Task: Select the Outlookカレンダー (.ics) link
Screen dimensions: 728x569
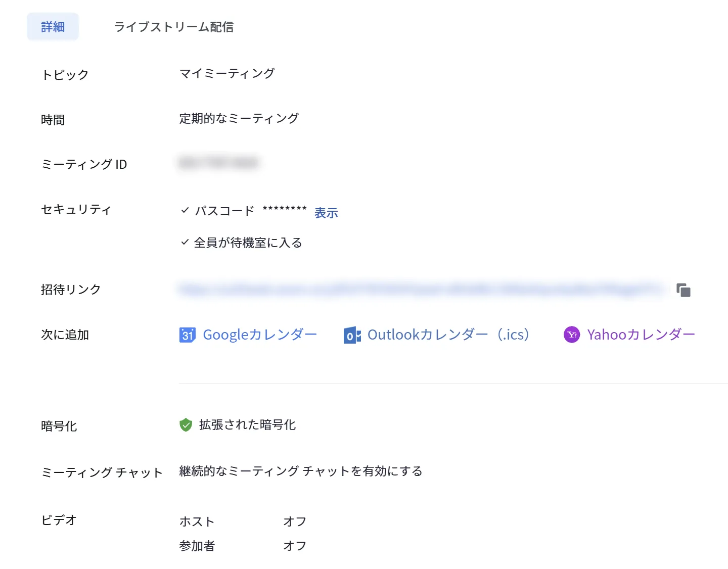Action: point(448,335)
